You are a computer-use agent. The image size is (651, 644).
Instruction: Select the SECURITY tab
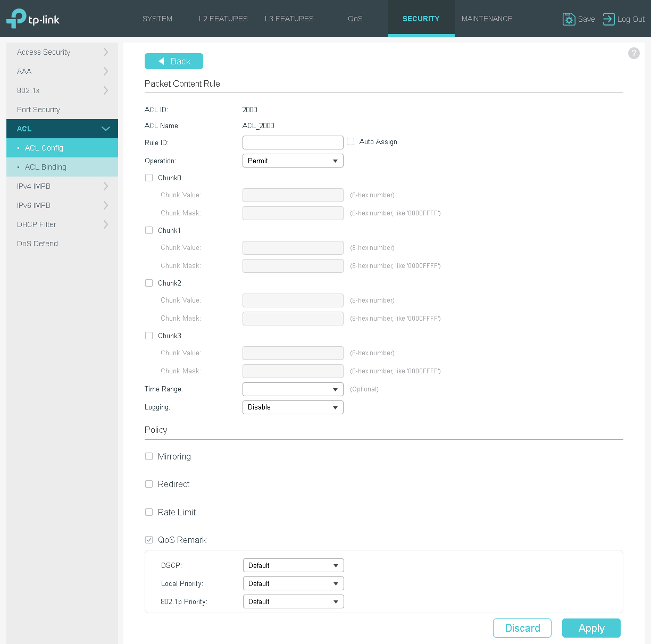[x=421, y=19]
